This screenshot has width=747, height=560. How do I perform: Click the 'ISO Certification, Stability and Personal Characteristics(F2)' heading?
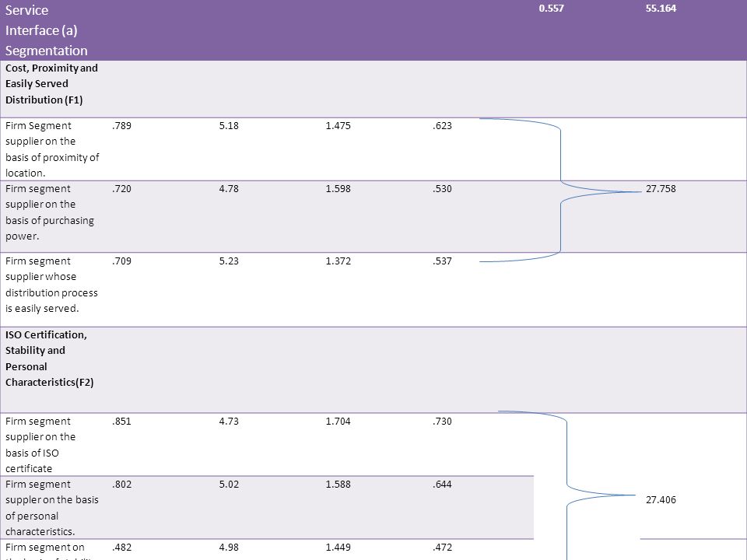tap(50, 359)
